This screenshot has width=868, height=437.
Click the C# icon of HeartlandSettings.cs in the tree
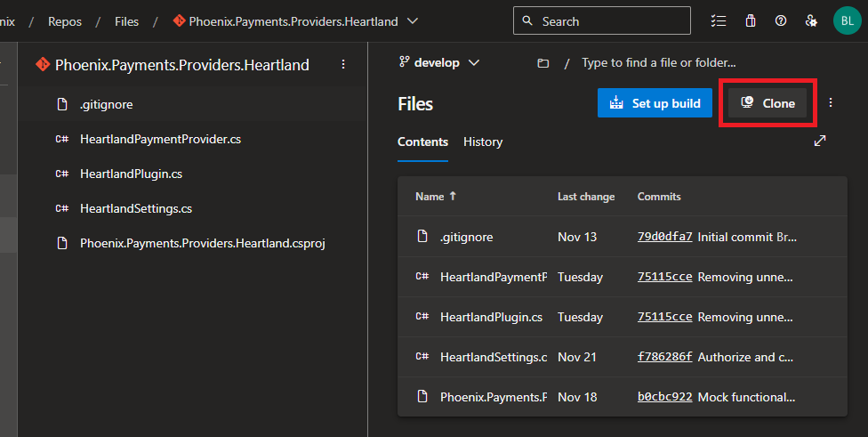(x=62, y=208)
